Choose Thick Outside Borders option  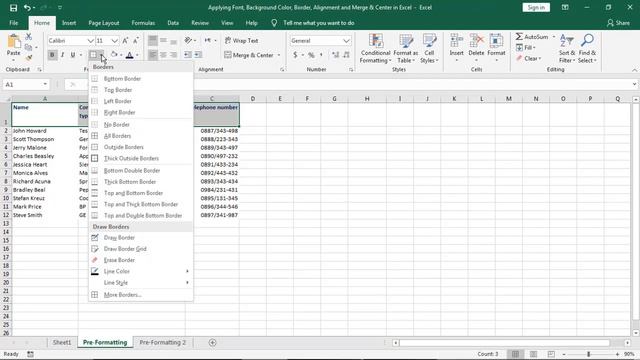pyautogui.click(x=141, y=158)
